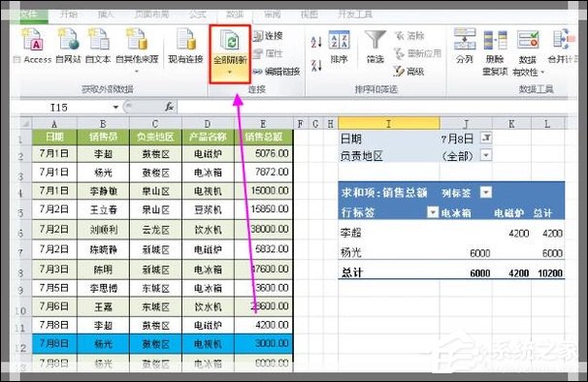Click highlighted cell 电视机 in row 12
Viewport: 588px width, 382px height.
pos(208,344)
